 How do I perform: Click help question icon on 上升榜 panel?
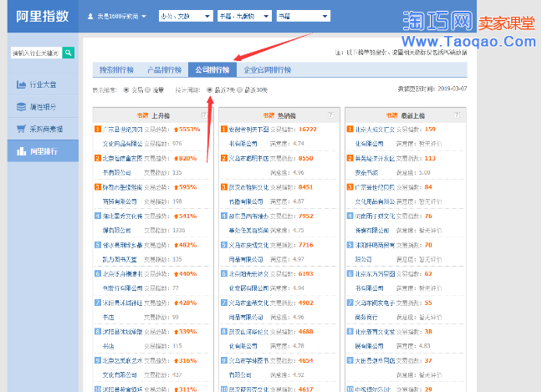click(x=204, y=115)
